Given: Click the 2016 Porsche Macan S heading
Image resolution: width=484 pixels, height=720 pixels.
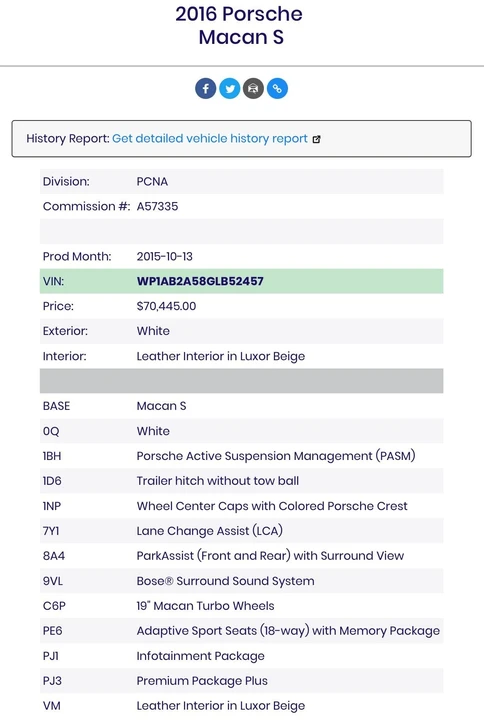Looking at the screenshot, I should coord(239,25).
